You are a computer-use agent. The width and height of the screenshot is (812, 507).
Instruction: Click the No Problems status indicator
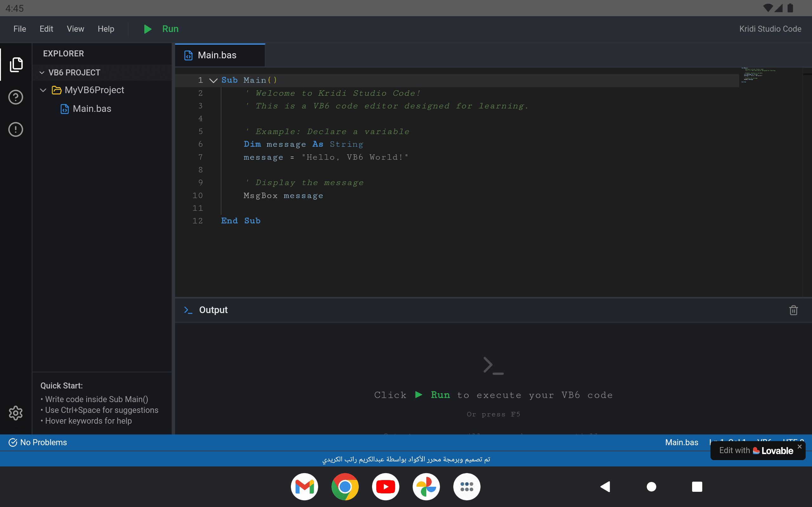38,442
